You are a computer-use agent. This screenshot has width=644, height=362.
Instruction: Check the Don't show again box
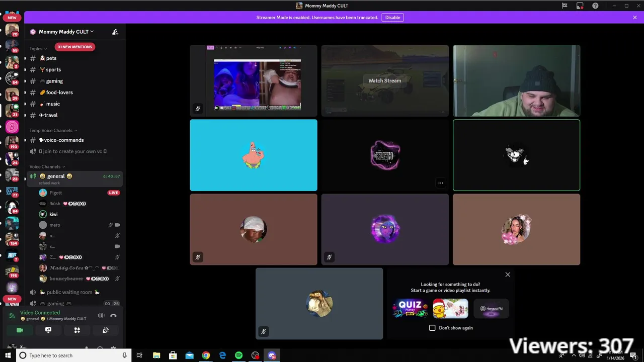432,328
